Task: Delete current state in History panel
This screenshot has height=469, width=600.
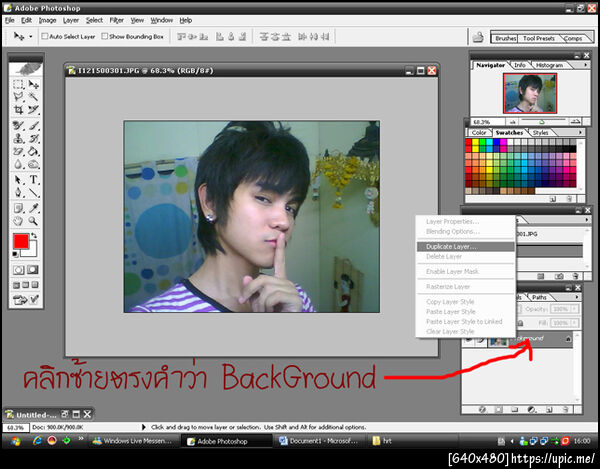Action: [575, 276]
